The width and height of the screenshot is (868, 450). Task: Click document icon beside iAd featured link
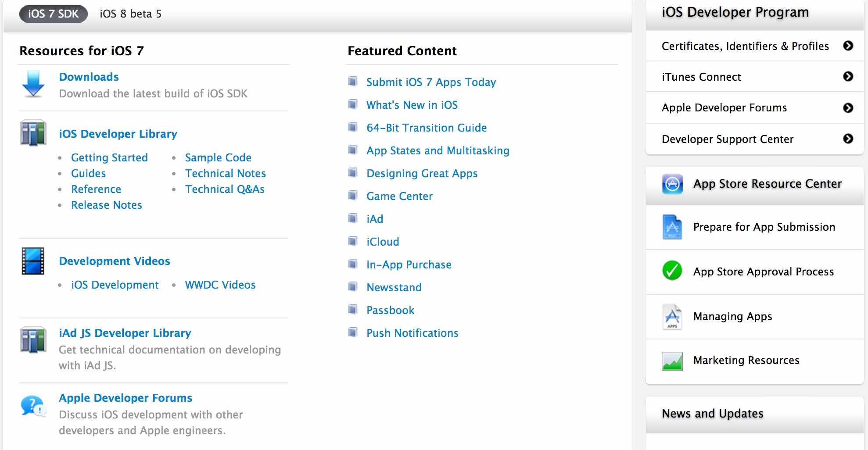point(353,218)
